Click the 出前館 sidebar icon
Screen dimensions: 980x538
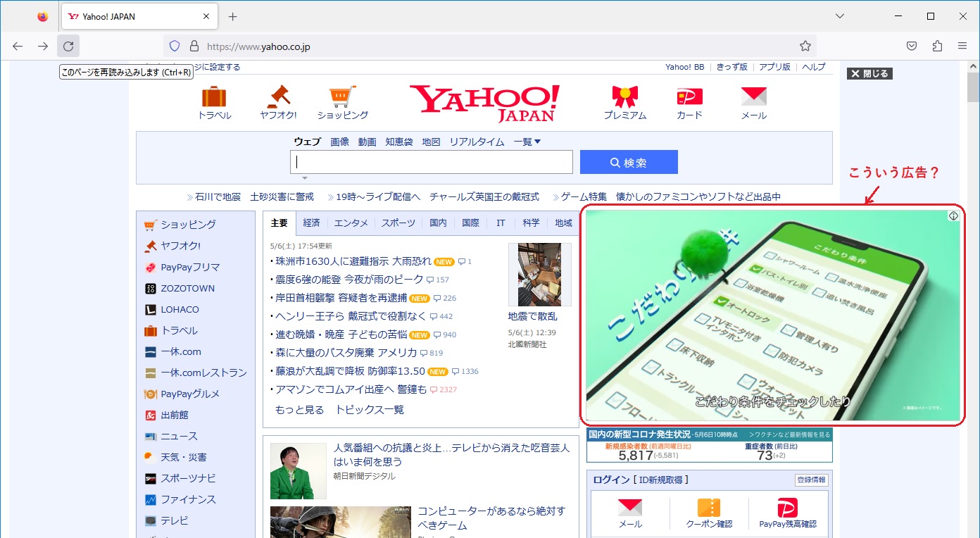[x=150, y=415]
